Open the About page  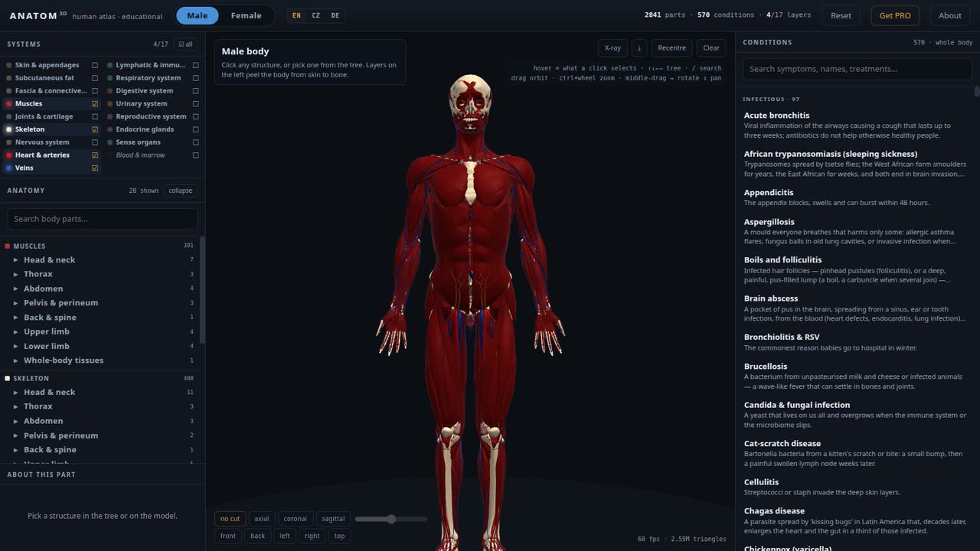[950, 15]
